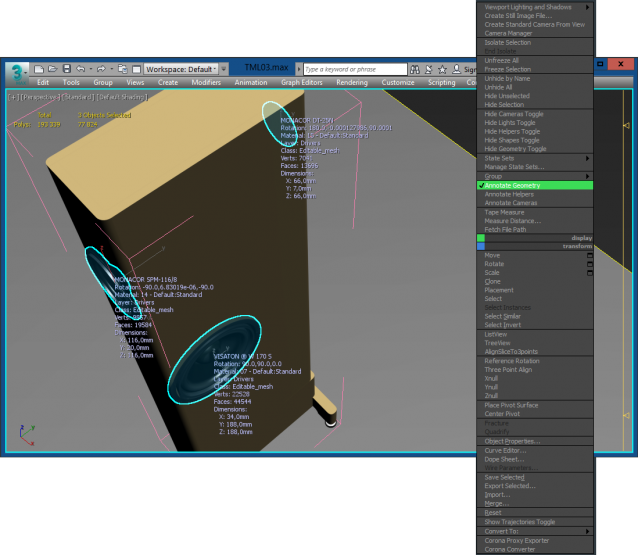
Task: Choose Place Pivot Surface entry
Action: [x=535, y=405]
